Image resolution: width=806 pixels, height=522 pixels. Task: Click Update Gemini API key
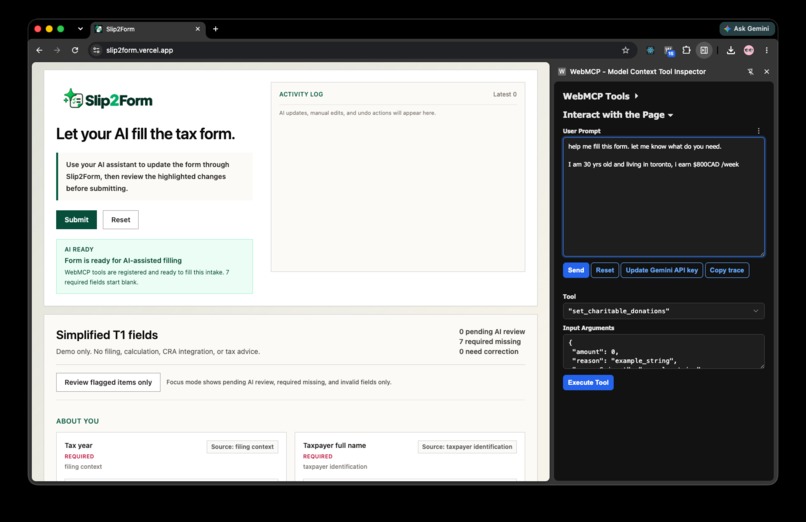pyautogui.click(x=662, y=270)
